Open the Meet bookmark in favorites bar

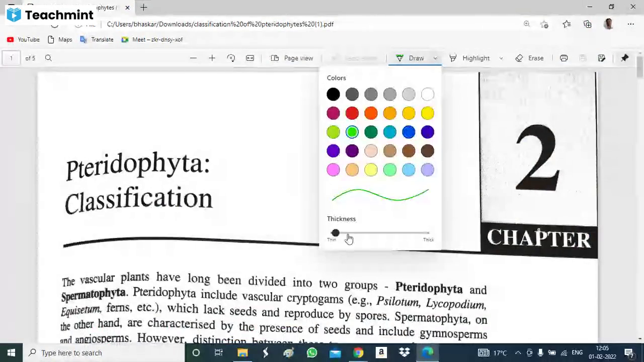(x=152, y=40)
